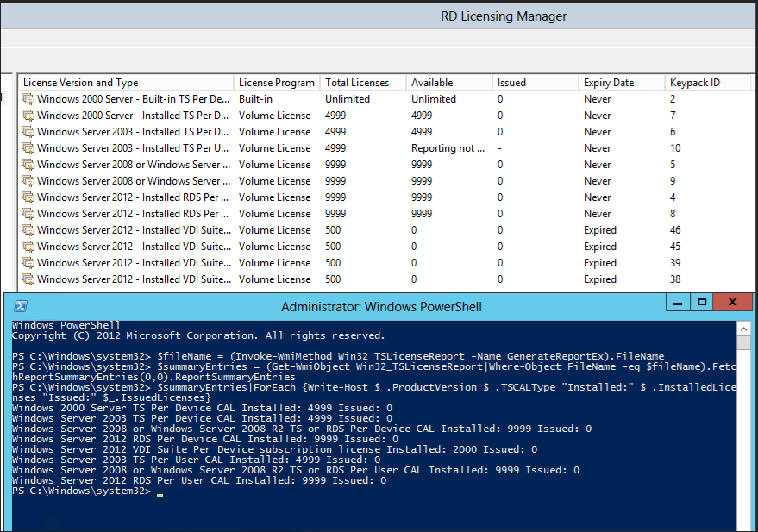Select VDI Suite row with Keypack ID 45
Viewport: 758px width, 532px height.
tap(385, 247)
